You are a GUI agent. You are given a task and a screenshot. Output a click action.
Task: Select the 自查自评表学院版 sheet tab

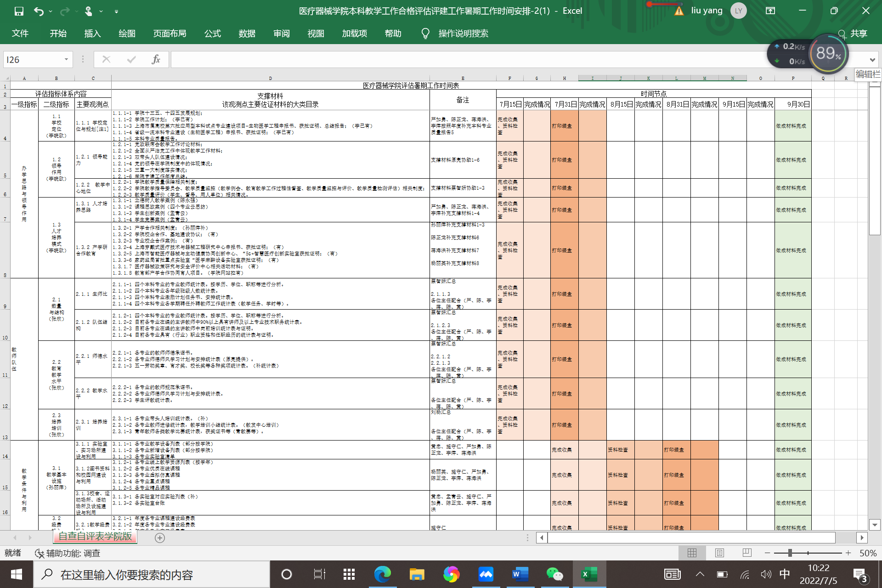click(x=95, y=537)
